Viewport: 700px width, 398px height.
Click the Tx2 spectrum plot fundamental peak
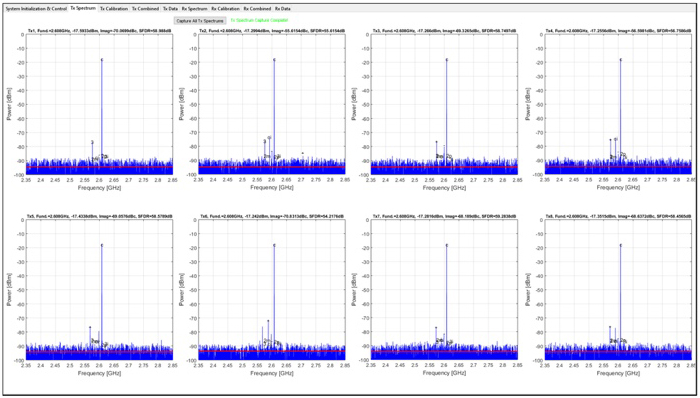[x=274, y=59]
